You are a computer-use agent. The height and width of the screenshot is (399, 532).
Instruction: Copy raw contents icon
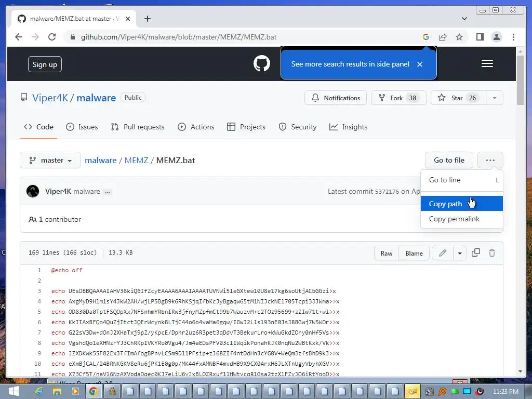point(476,253)
